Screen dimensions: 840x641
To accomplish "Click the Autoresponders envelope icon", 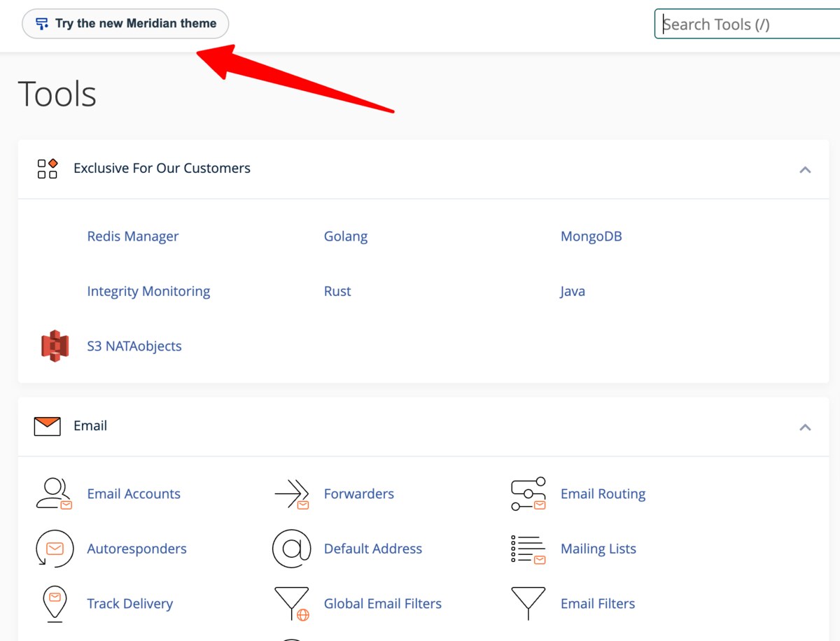I will (54, 549).
